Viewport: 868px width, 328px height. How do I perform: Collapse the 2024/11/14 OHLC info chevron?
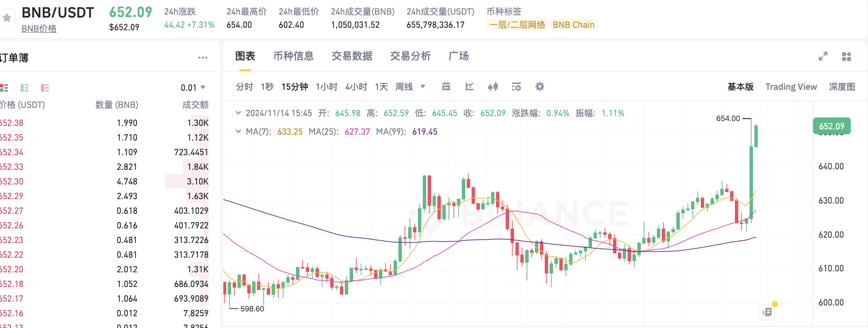pyautogui.click(x=238, y=113)
